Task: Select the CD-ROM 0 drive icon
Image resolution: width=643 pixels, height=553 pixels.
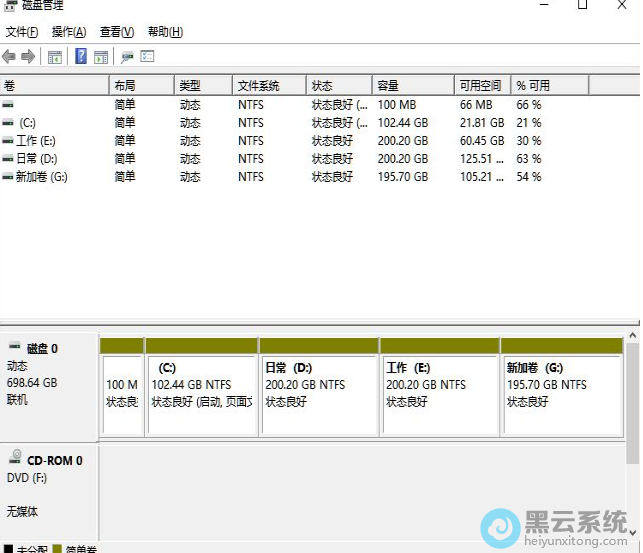Action: pyautogui.click(x=15, y=458)
